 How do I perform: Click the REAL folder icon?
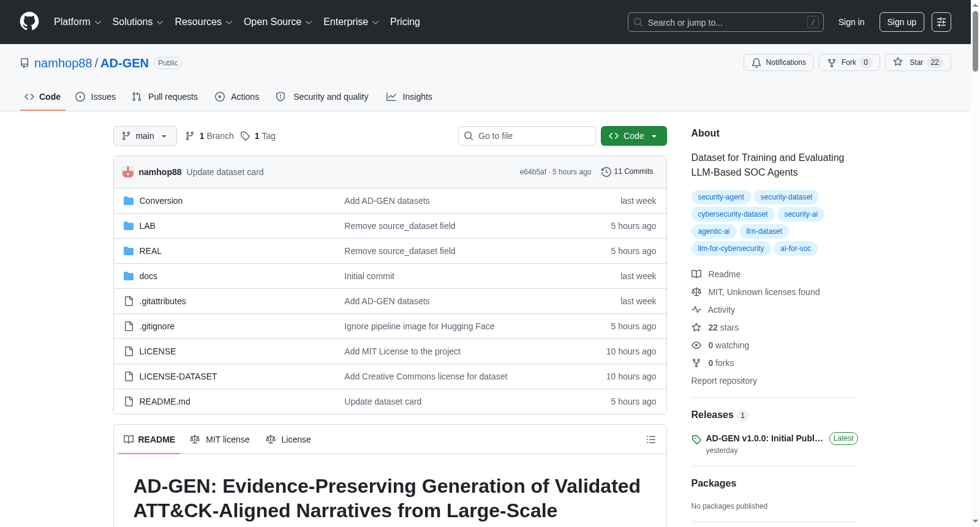[x=129, y=251]
